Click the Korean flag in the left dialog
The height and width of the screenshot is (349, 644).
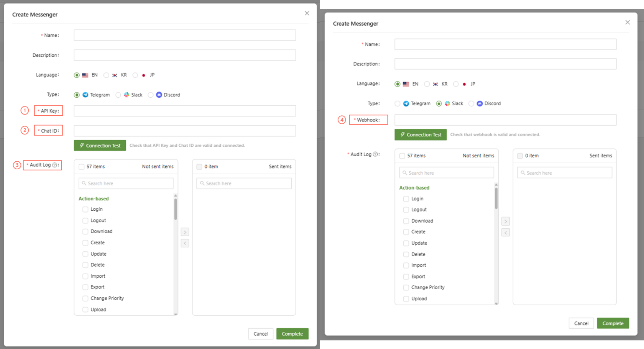click(x=115, y=75)
